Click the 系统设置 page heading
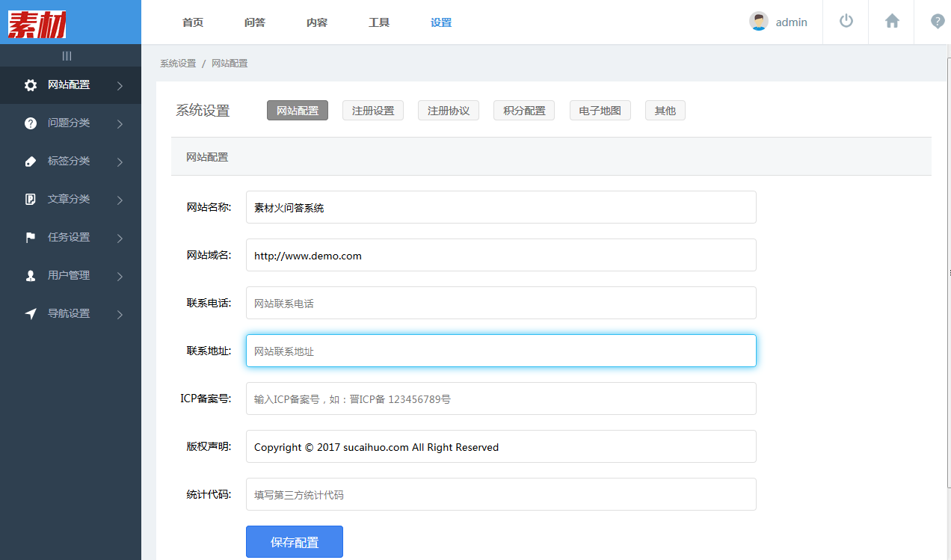Viewport: 951px width, 560px height. pos(203,111)
